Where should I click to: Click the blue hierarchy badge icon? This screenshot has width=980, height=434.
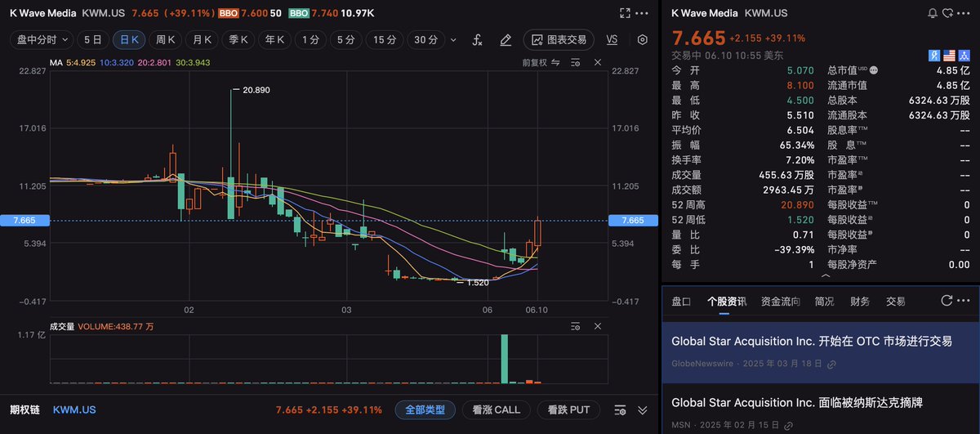tap(964, 56)
